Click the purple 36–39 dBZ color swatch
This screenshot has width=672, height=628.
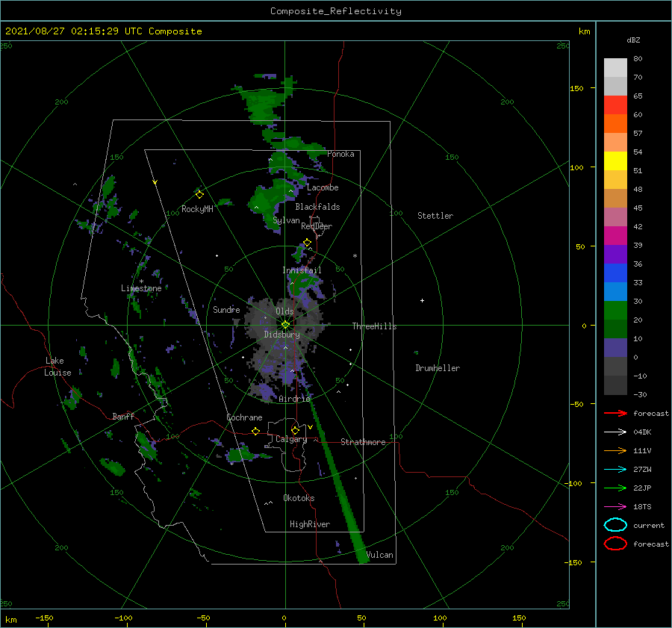click(615, 254)
